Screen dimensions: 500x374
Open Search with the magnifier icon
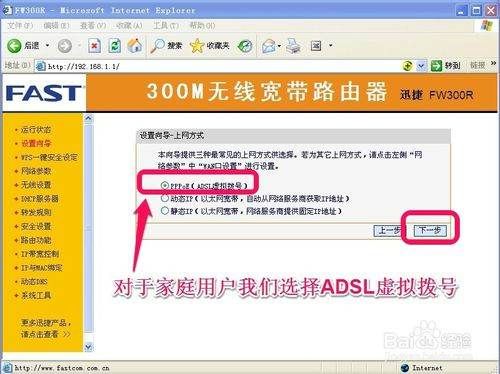point(157,46)
